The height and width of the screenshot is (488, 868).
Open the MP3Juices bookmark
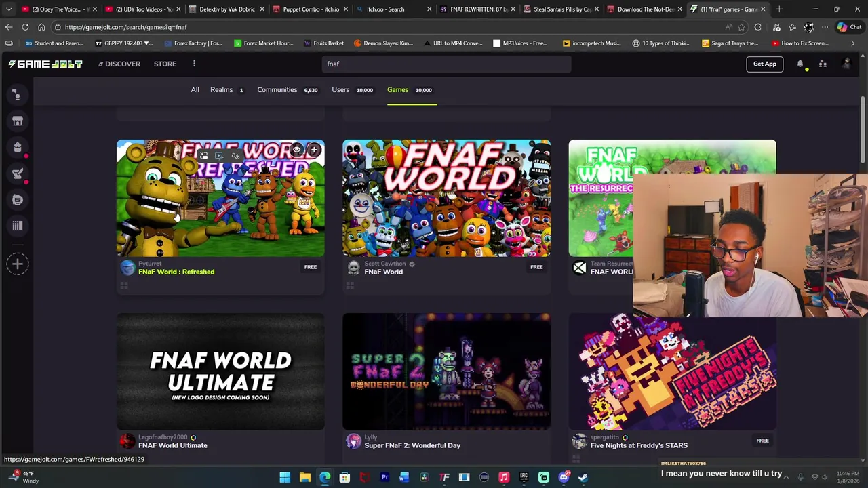coord(519,43)
